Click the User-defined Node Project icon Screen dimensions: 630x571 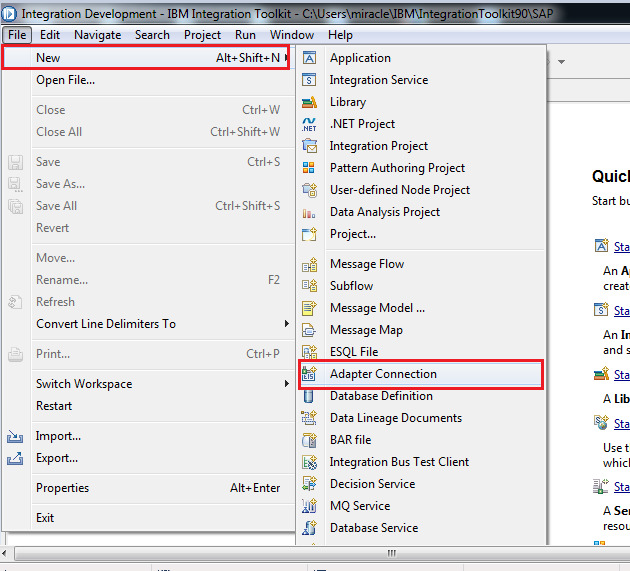click(x=309, y=190)
